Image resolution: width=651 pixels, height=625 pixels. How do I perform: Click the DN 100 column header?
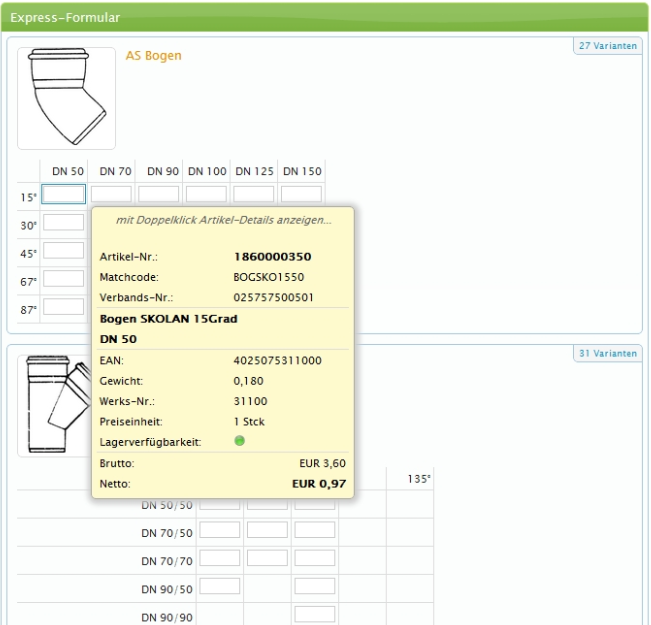click(x=207, y=171)
